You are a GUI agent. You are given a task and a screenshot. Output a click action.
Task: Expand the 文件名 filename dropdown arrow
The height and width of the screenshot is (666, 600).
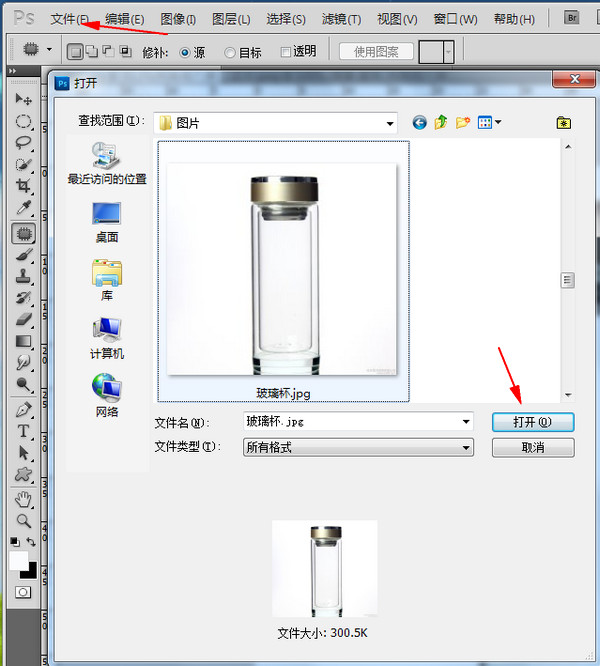[466, 422]
